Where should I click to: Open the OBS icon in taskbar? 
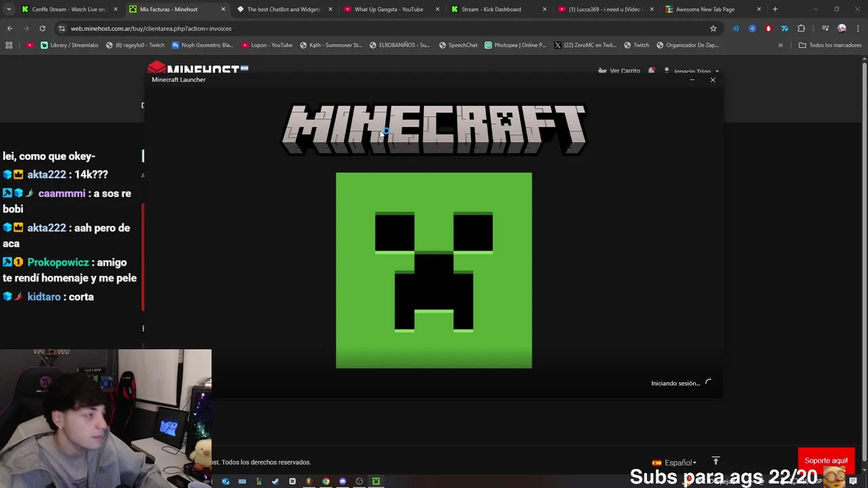(x=359, y=481)
